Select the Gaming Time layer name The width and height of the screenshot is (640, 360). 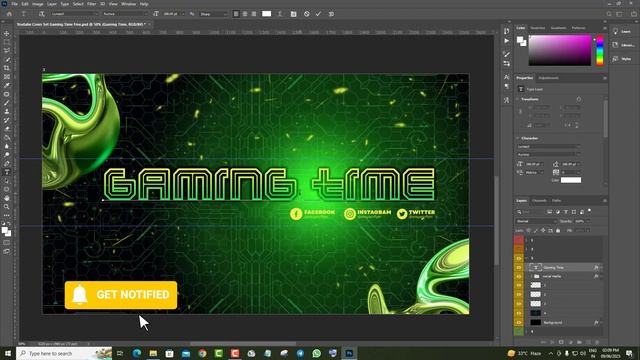(553, 268)
